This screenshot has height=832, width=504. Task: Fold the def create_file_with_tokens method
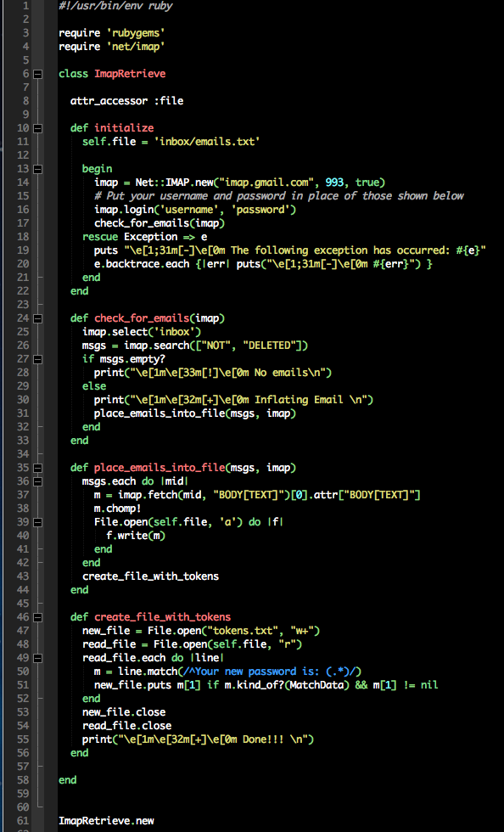coord(37,617)
